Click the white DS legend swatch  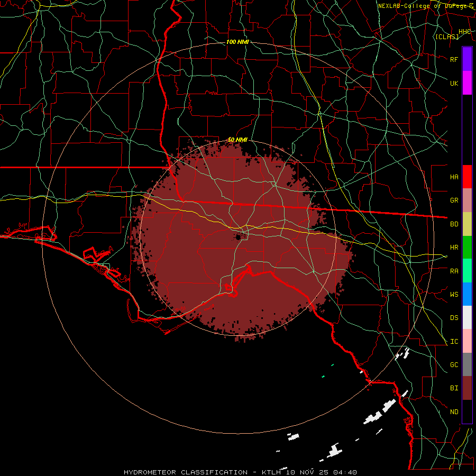point(467,317)
